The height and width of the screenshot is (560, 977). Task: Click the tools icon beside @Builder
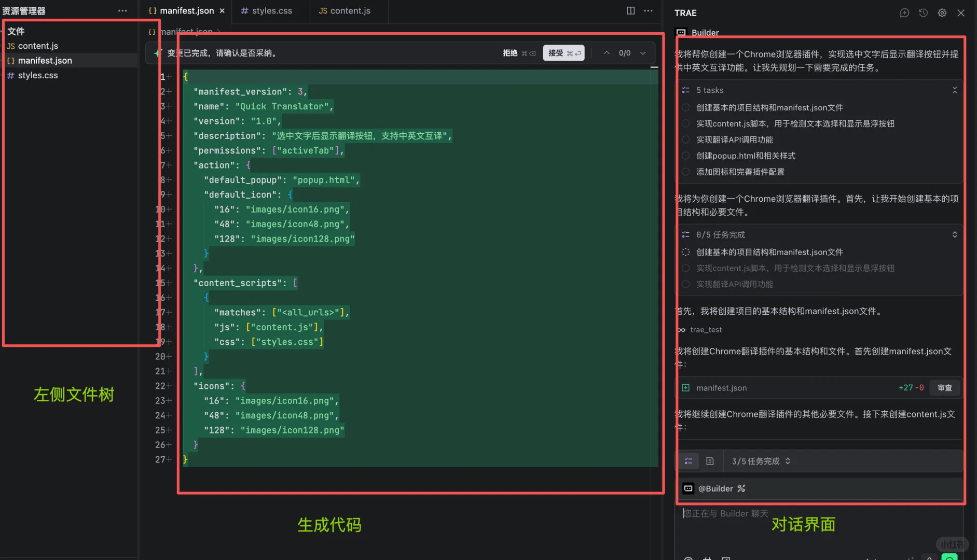click(x=741, y=488)
